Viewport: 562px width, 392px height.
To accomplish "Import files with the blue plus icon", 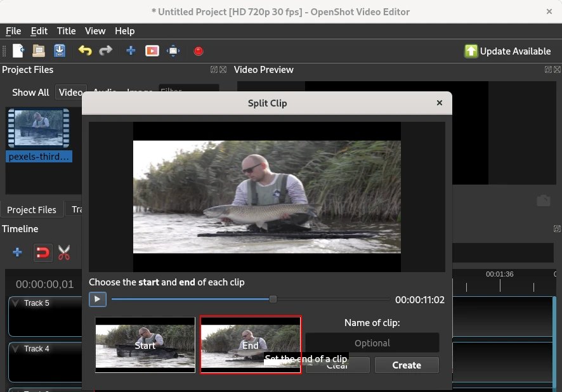I will [x=131, y=51].
